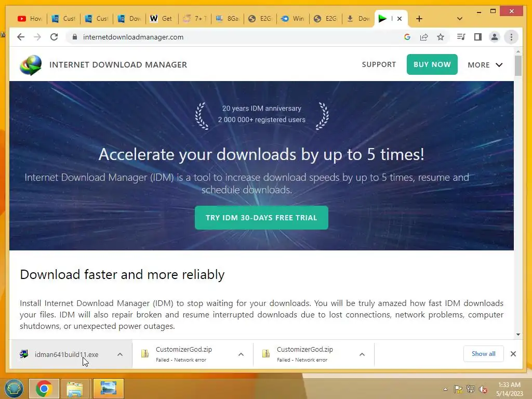Click the Chrome taskbar icon

(44, 389)
